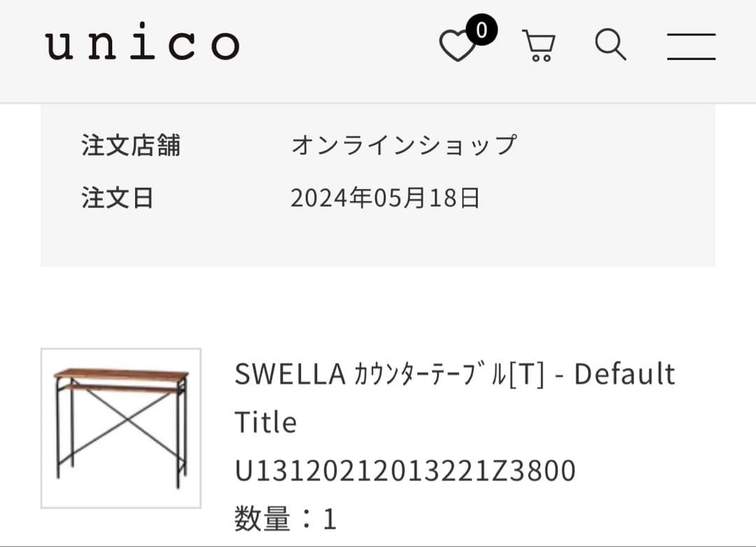Click the wishlist counter badge showing 0
Viewport: 756px width, 547px height.
[482, 30]
